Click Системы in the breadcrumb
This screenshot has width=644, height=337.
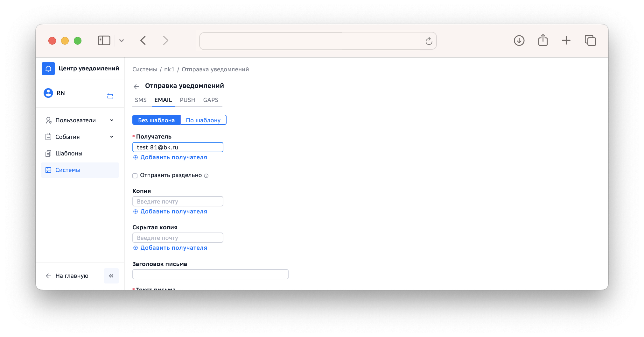145,69
